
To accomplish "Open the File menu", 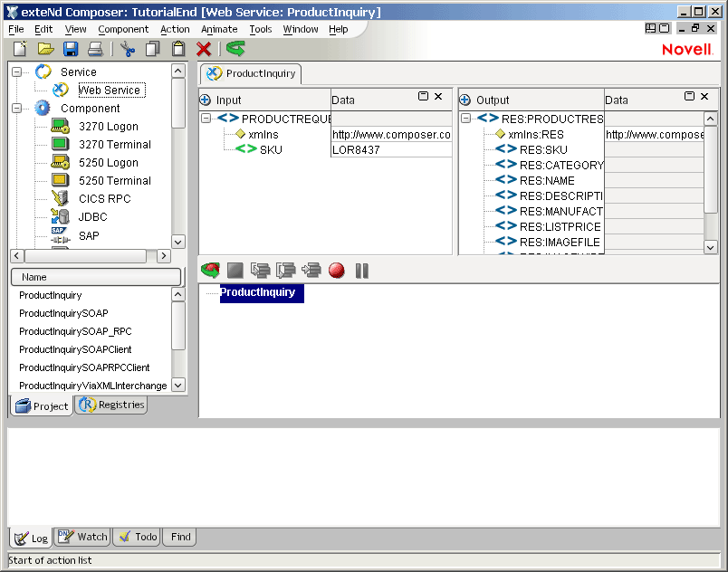I will click(15, 29).
